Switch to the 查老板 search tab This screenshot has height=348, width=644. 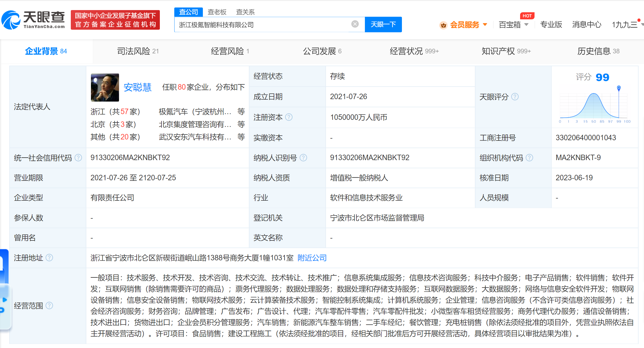[x=217, y=12]
